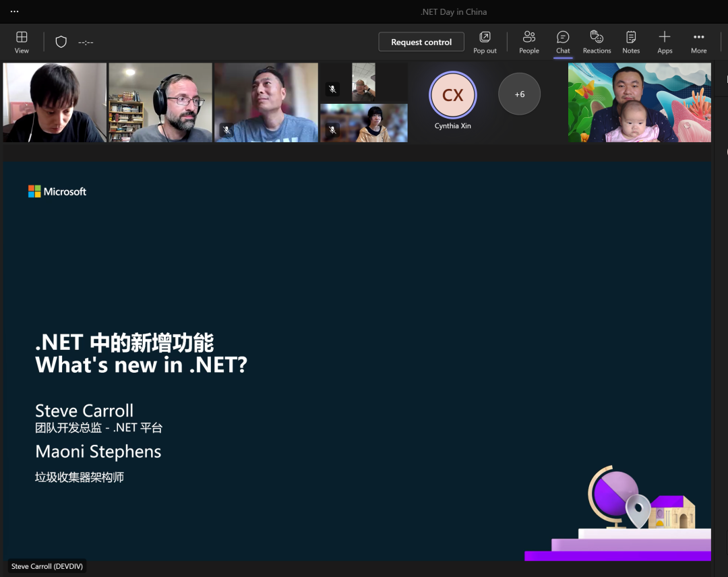Show the +6 additional participants
This screenshot has width=728, height=577.
click(x=519, y=94)
